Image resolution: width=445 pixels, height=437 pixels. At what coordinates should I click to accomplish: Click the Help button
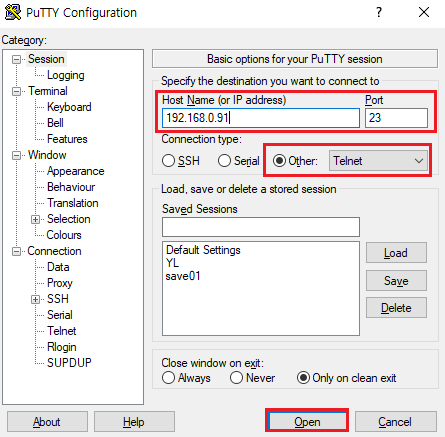pos(134,422)
